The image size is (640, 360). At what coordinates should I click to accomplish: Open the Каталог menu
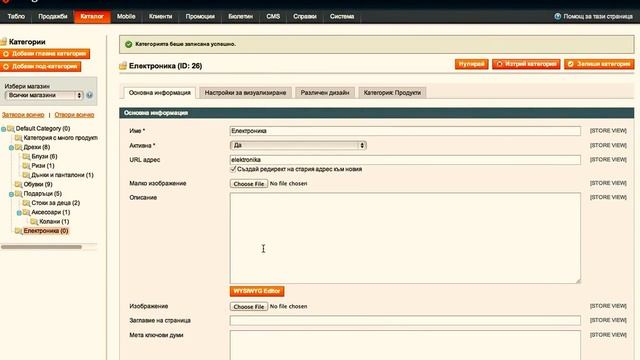92,16
